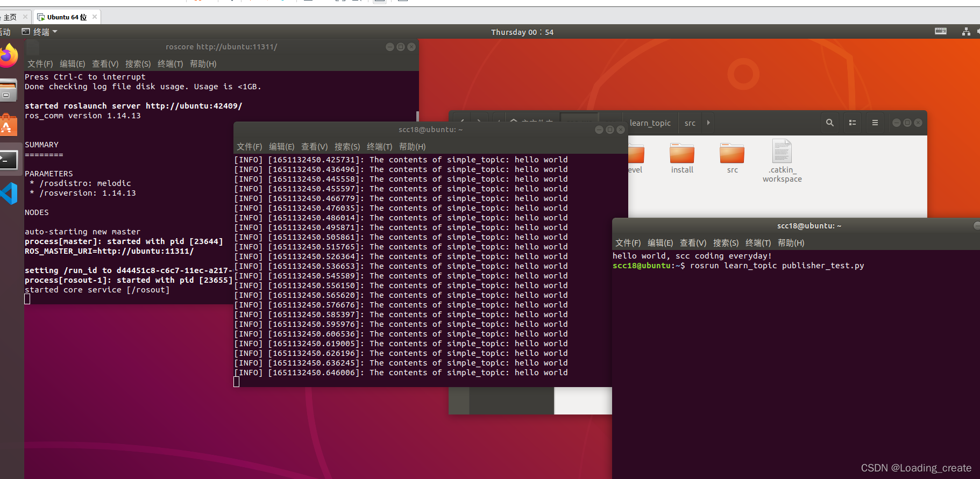
Task: Click 'hello world, scc coding everyday!' output
Action: 692,256
